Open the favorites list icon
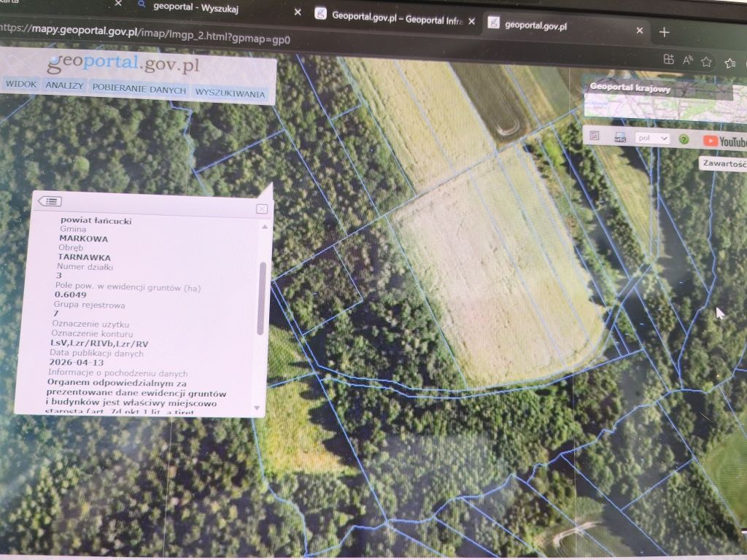Viewport: 747px width, 560px height. [729, 63]
